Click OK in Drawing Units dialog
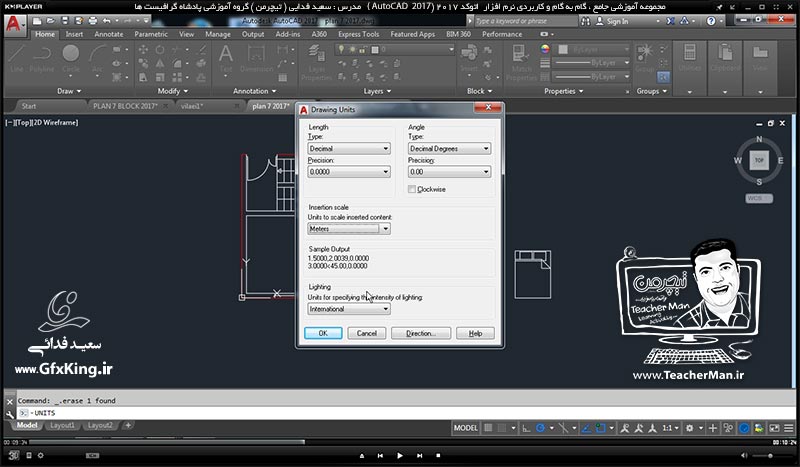800x467 pixels. (323, 333)
